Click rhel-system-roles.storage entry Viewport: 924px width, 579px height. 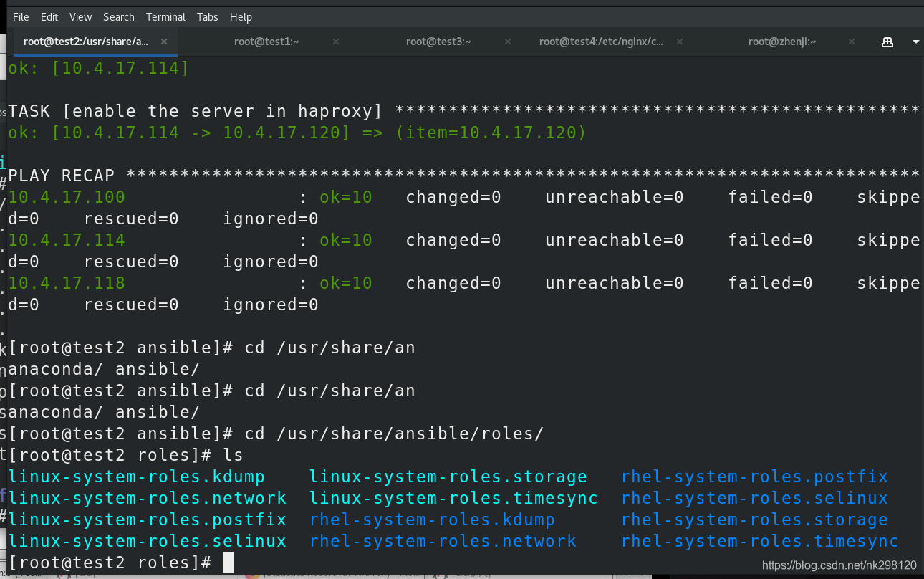click(x=755, y=520)
